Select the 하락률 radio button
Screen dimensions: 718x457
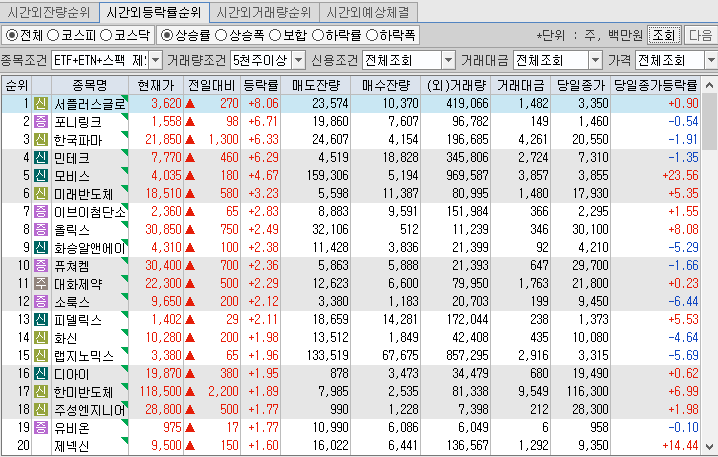click(x=317, y=35)
